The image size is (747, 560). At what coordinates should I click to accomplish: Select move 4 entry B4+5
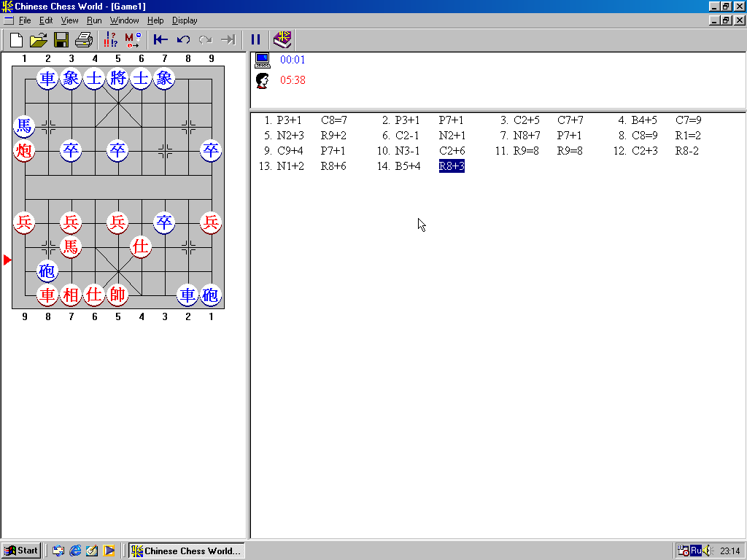644,120
